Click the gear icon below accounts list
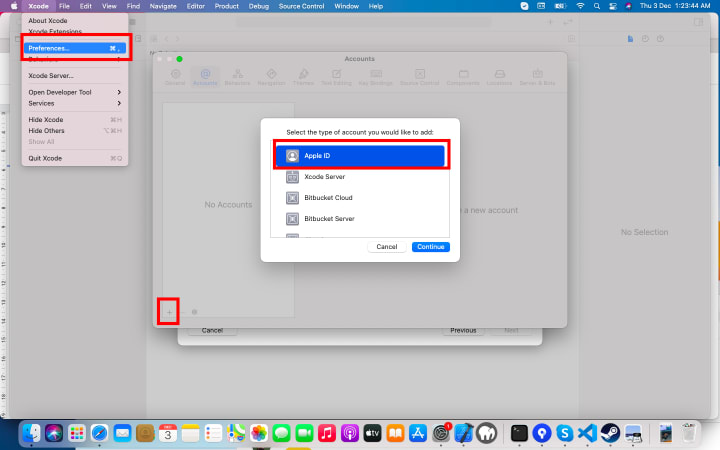The height and width of the screenshot is (450, 720). click(194, 312)
